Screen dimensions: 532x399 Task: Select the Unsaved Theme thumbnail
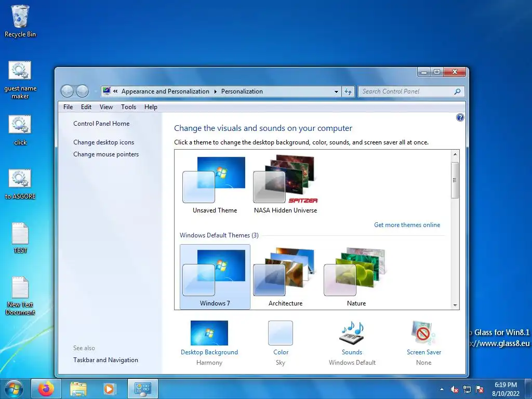coord(215,184)
